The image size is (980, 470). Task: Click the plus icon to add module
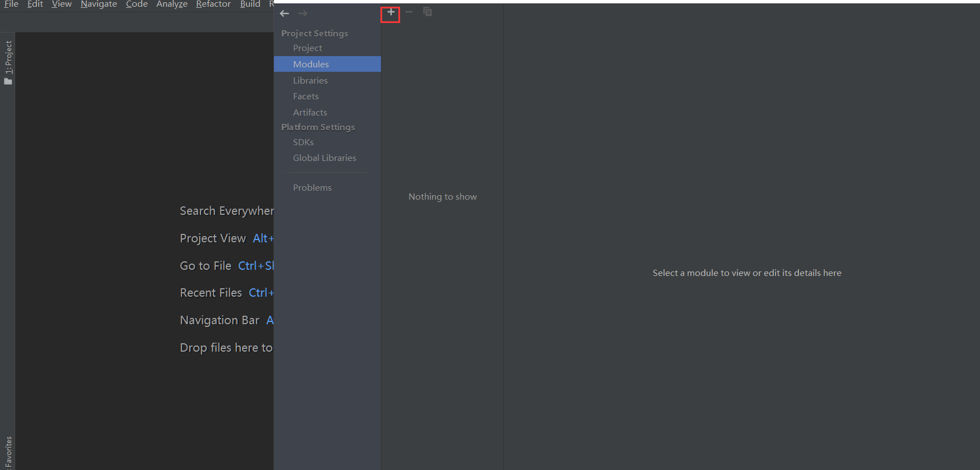point(391,12)
